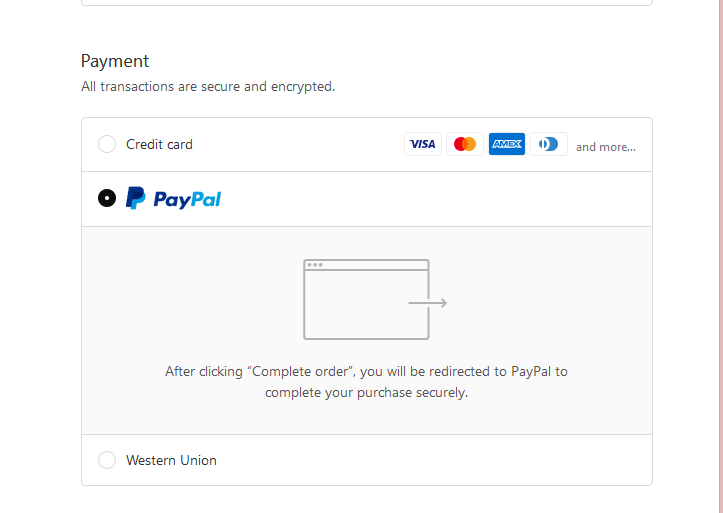Image resolution: width=723 pixels, height=513 pixels.
Task: Click the Diners Club card icon
Action: coord(548,144)
